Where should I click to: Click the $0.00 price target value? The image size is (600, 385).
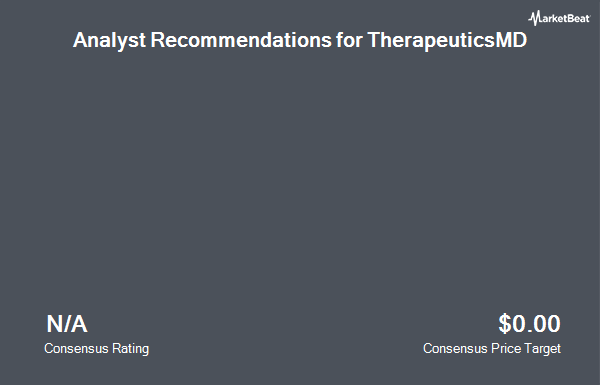529,324
